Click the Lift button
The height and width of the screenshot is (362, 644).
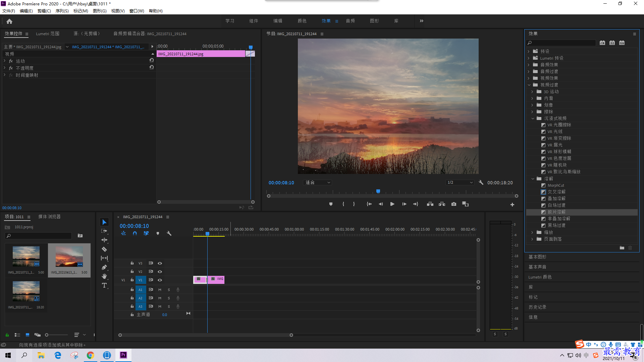click(430, 204)
